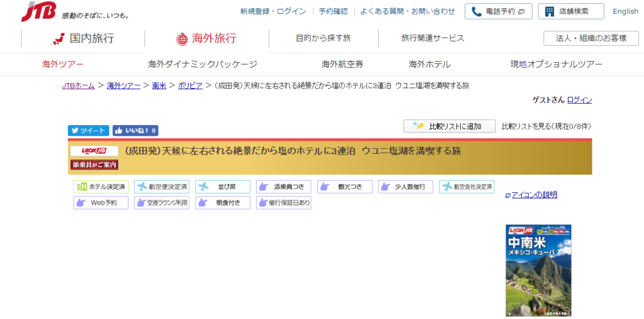The height and width of the screenshot is (319, 644).
Task: Select the 国内旅行 main tab
Action: tap(83, 38)
